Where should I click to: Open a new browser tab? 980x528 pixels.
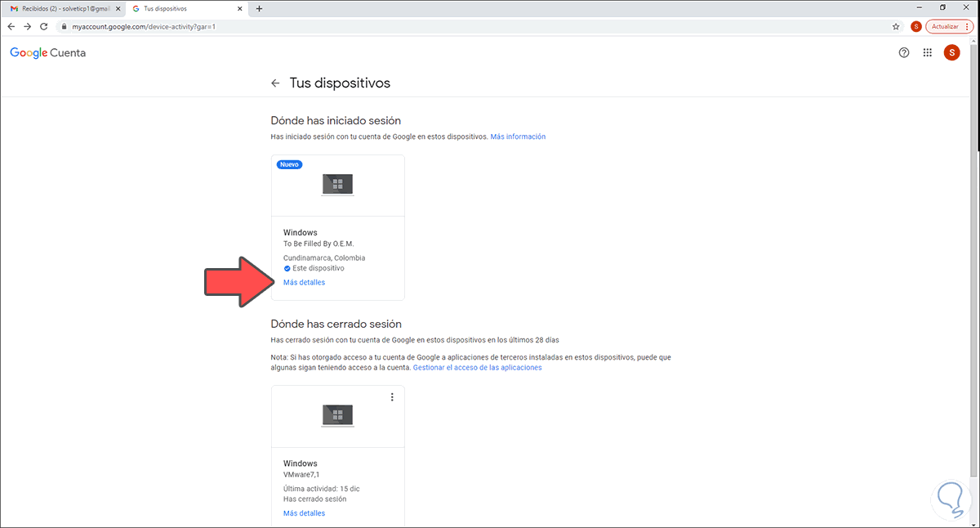(x=258, y=7)
